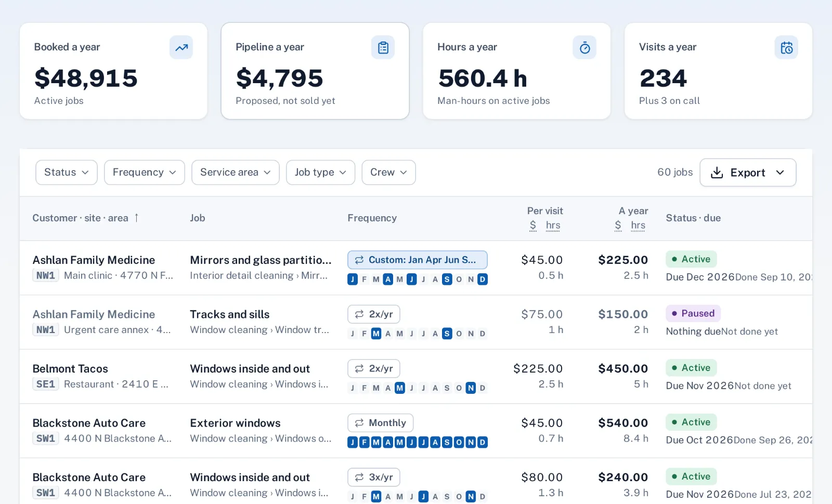Click the clipboard icon on Pipeline a year card
The image size is (832, 504).
click(383, 48)
